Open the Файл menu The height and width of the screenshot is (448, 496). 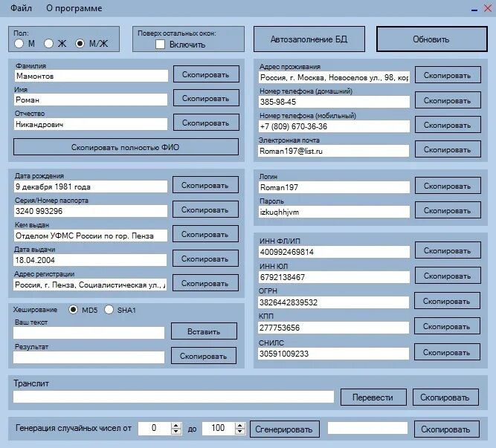21,8
